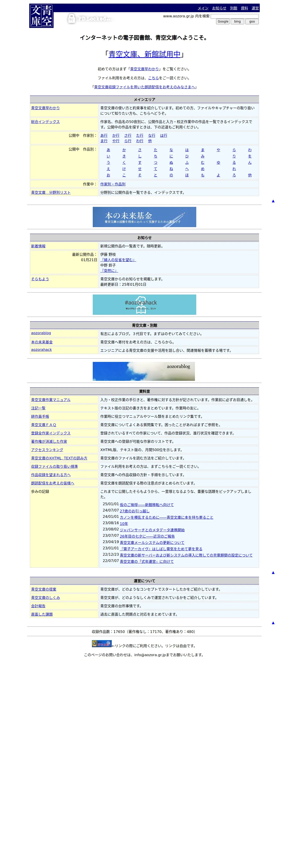
Task: Browse authors in た行
Action: [x=140, y=135]
